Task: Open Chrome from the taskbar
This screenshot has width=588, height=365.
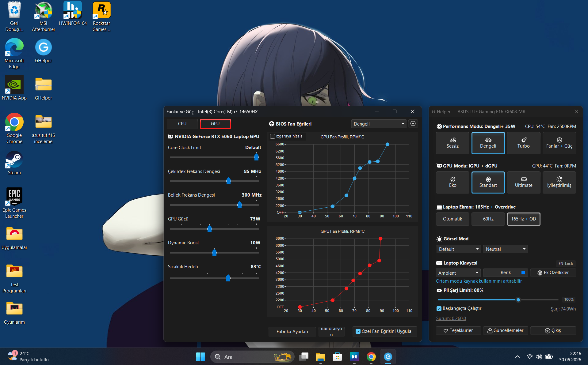Action: pyautogui.click(x=371, y=357)
